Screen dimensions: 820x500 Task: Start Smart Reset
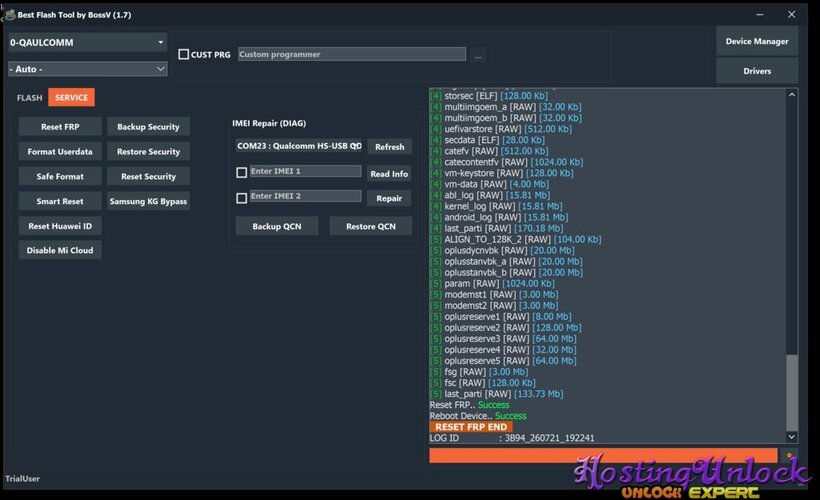click(x=60, y=201)
